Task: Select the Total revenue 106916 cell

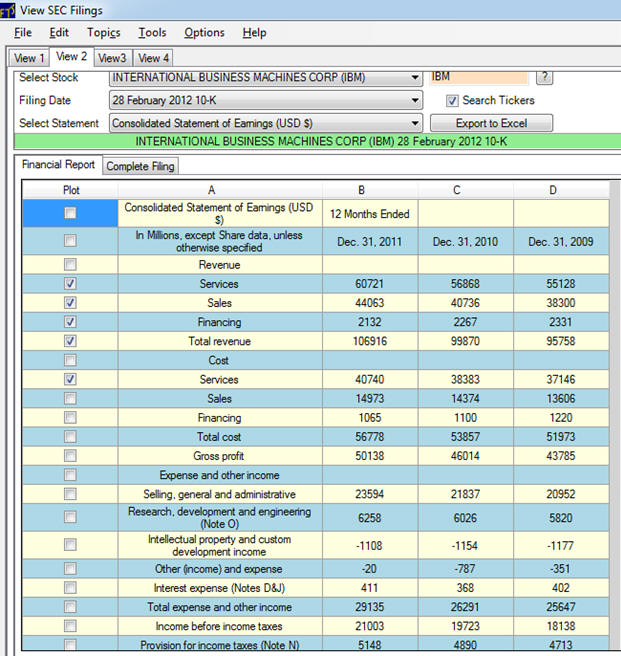Action: point(370,341)
